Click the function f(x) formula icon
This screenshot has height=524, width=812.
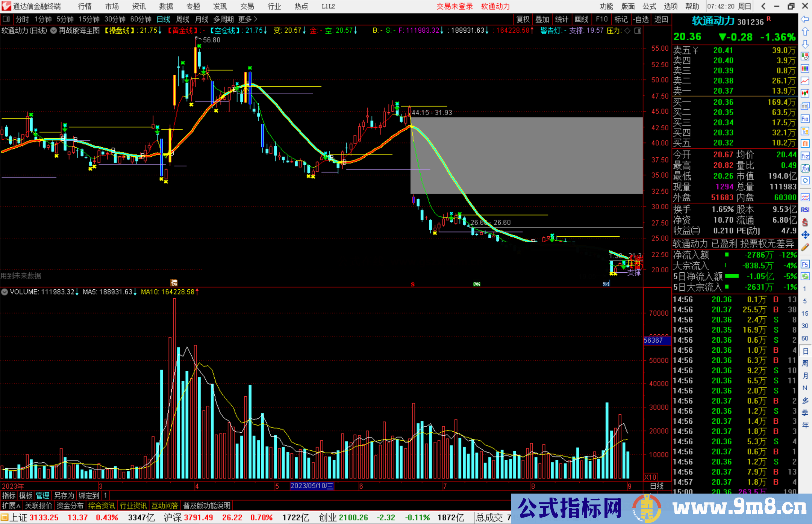tap(805, 168)
